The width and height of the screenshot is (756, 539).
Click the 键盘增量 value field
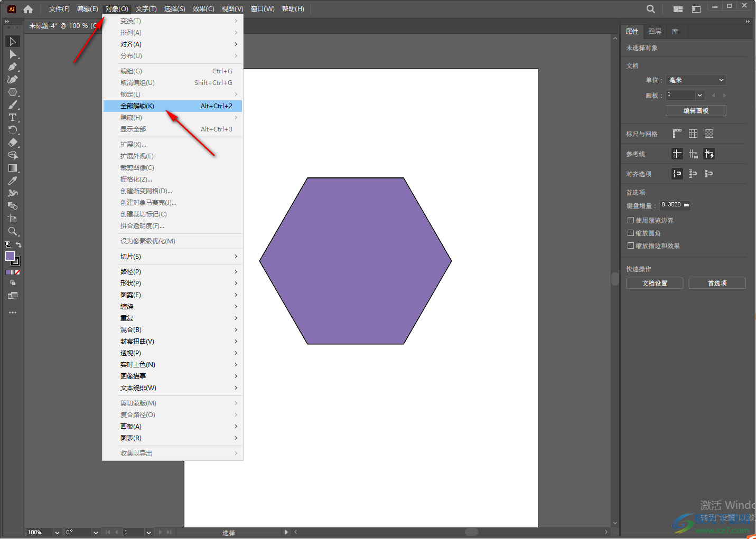tap(675, 205)
